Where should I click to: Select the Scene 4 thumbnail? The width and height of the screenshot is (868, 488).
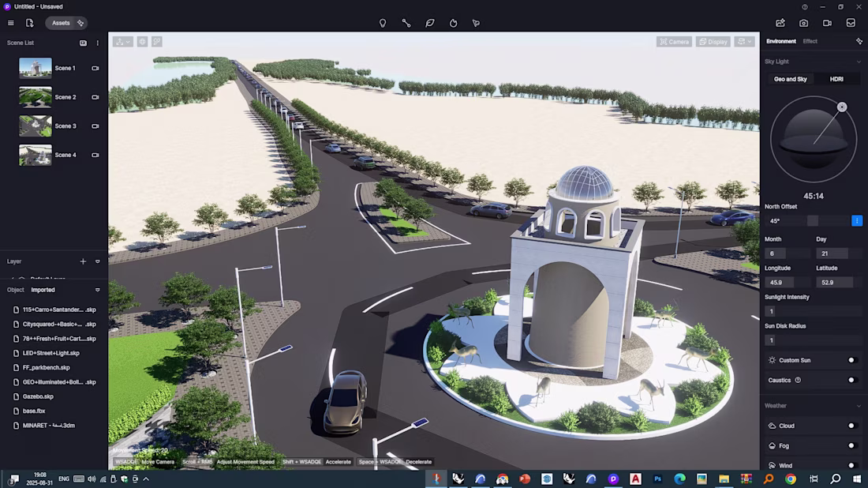point(36,155)
